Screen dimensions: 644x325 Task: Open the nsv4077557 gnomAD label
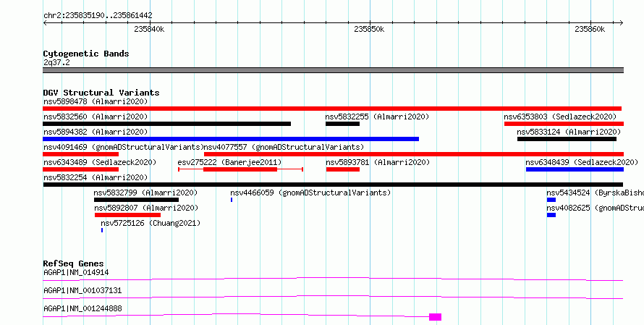click(x=284, y=147)
